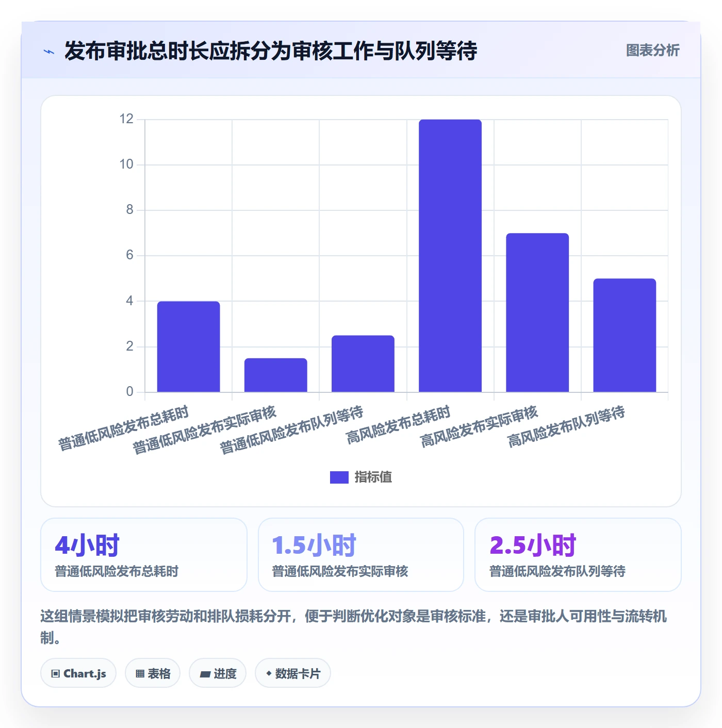Open the 4小时 data card

[x=144, y=555]
